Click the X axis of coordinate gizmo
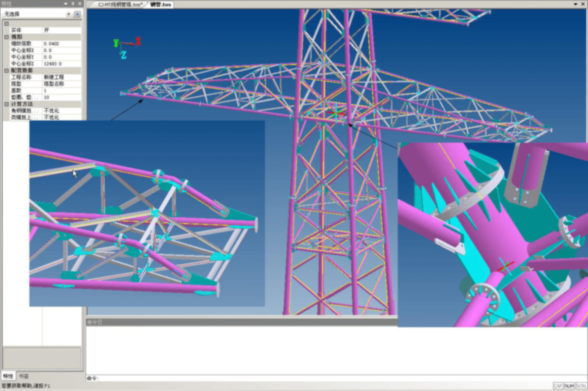Screen dimensions: 588x391 (138, 41)
